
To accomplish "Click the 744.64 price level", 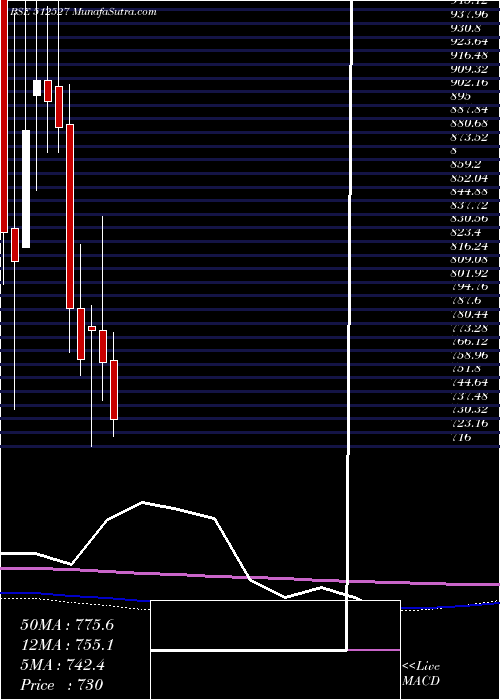I will point(470,382).
